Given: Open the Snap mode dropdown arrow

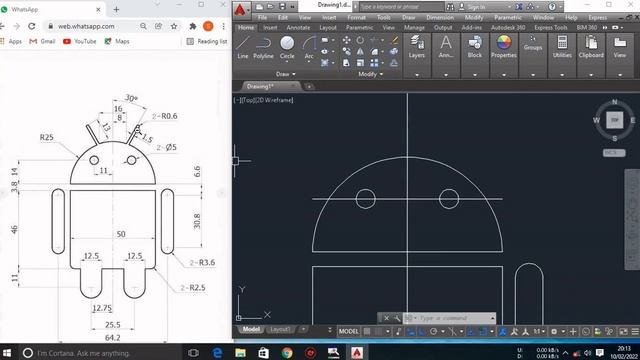Looking at the screenshot, I should (x=387, y=331).
